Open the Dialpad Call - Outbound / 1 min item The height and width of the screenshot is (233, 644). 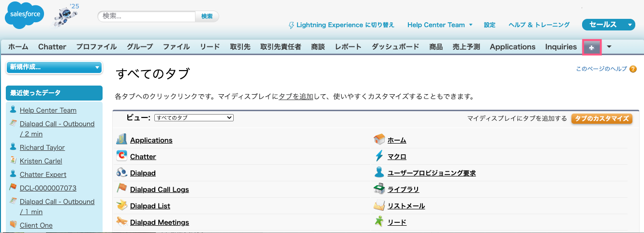coord(57,206)
